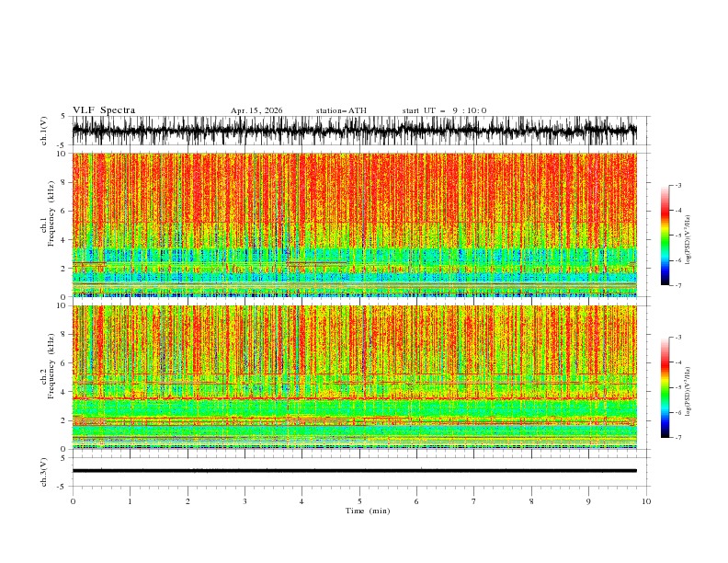728x563 pixels.
Task: Click the '10' tick on time axis
Action: [x=646, y=501]
